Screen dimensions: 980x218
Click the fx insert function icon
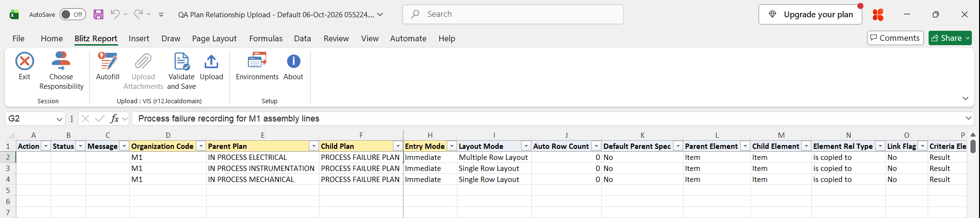pyautogui.click(x=114, y=119)
